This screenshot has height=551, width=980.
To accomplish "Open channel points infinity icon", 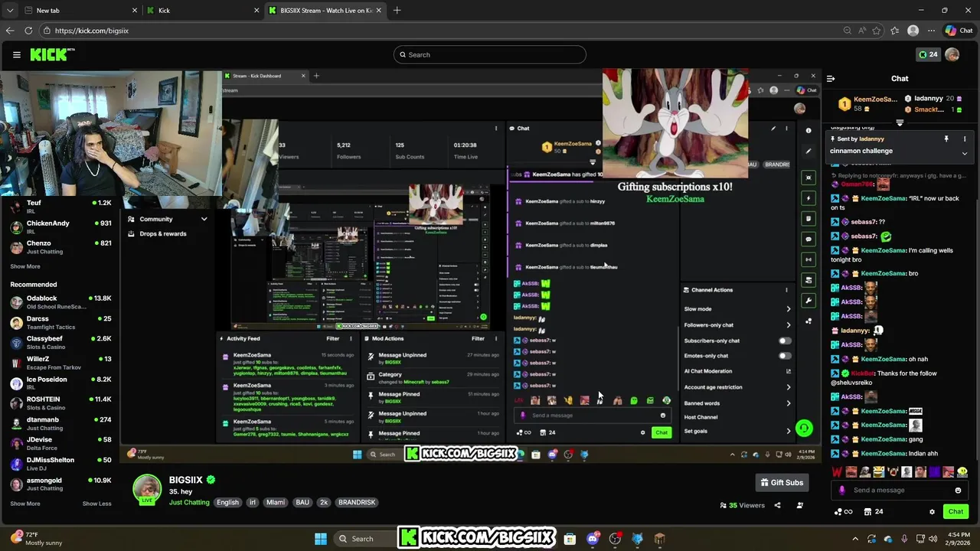I will [x=843, y=512].
